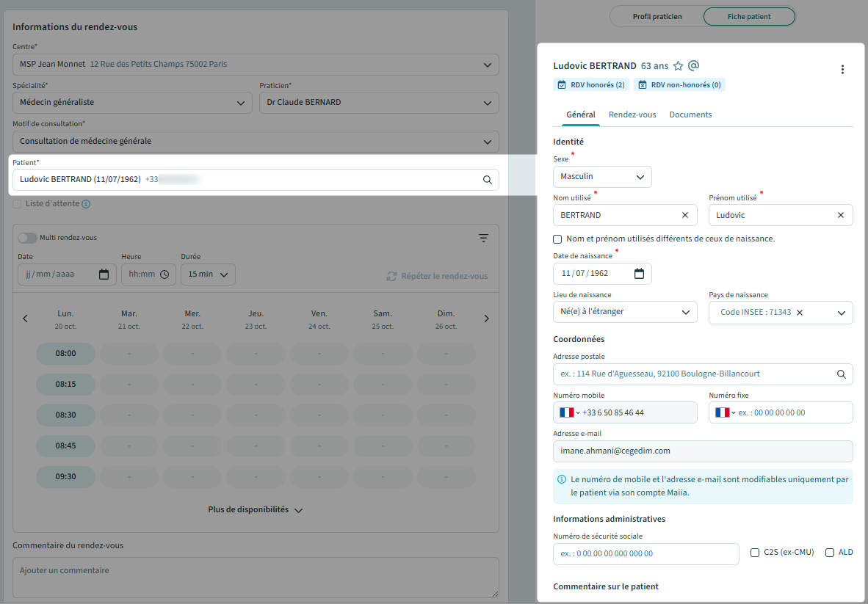Tick the ALD checkbox
The image size is (868, 604).
[830, 553]
